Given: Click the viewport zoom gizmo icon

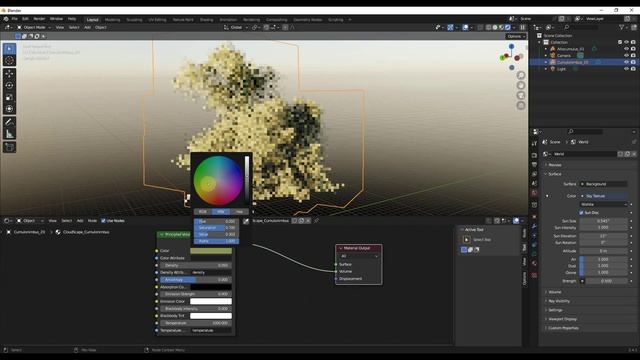Looking at the screenshot, I should click(521, 75).
